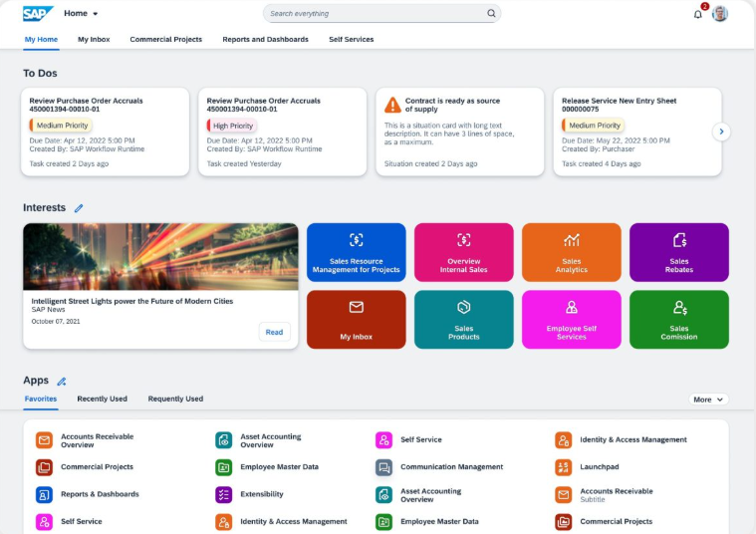This screenshot has width=756, height=534.
Task: Click the street lights news image
Action: click(160, 257)
